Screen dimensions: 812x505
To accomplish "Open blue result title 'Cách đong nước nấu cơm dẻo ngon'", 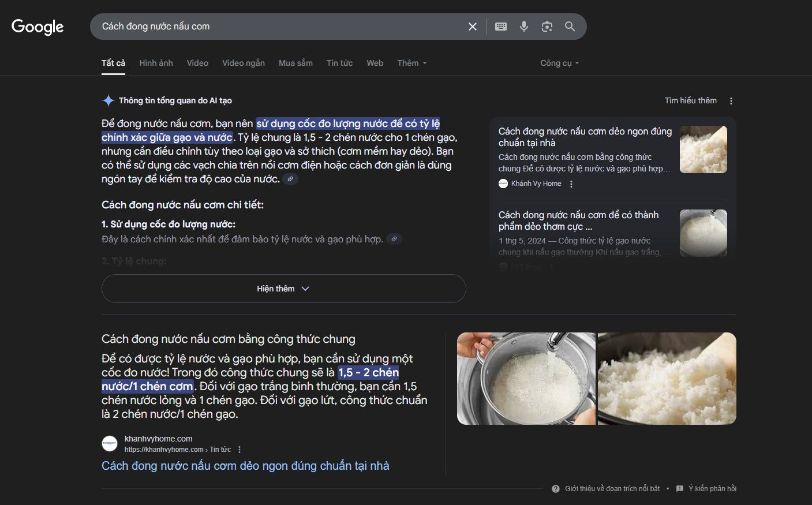I will pyautogui.click(x=245, y=466).
